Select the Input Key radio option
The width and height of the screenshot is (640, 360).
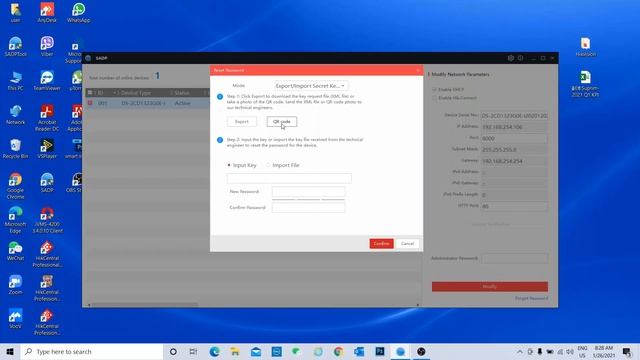[x=229, y=165]
